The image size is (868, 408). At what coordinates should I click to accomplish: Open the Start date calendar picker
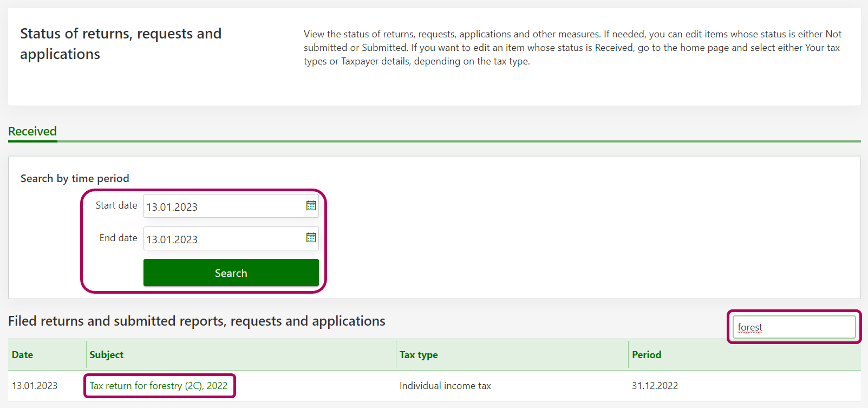click(311, 206)
